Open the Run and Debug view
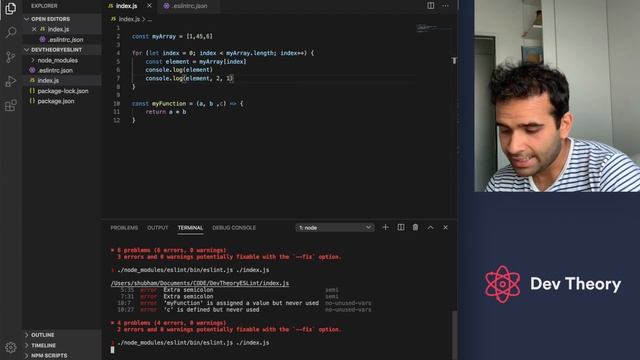The width and height of the screenshot is (640, 360). pos(11,81)
